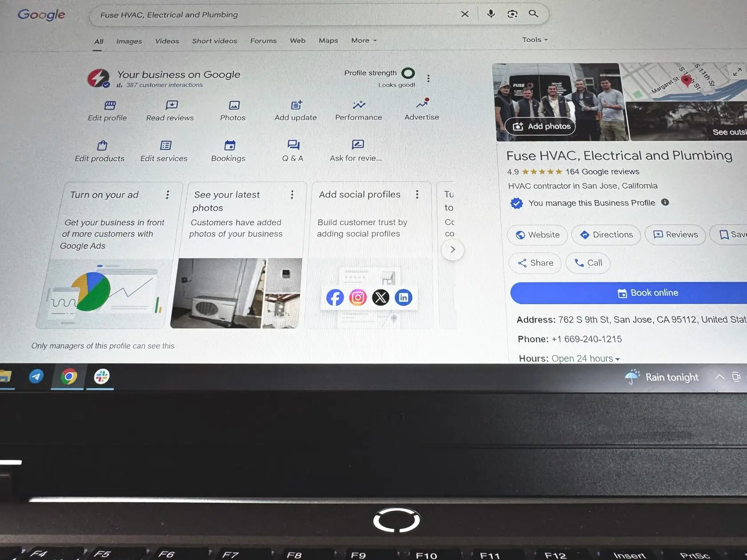This screenshot has height=560, width=747.
Task: Click the right chevron to reveal more cards
Action: pyautogui.click(x=452, y=250)
